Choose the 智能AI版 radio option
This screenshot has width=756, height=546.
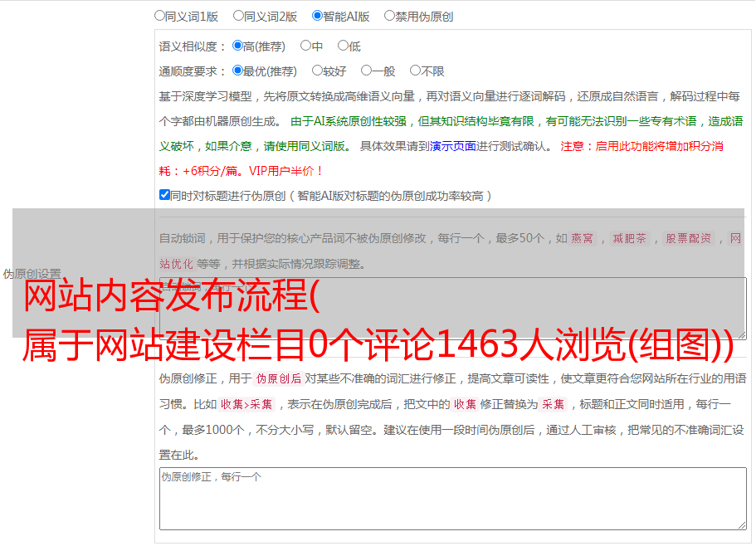click(317, 16)
